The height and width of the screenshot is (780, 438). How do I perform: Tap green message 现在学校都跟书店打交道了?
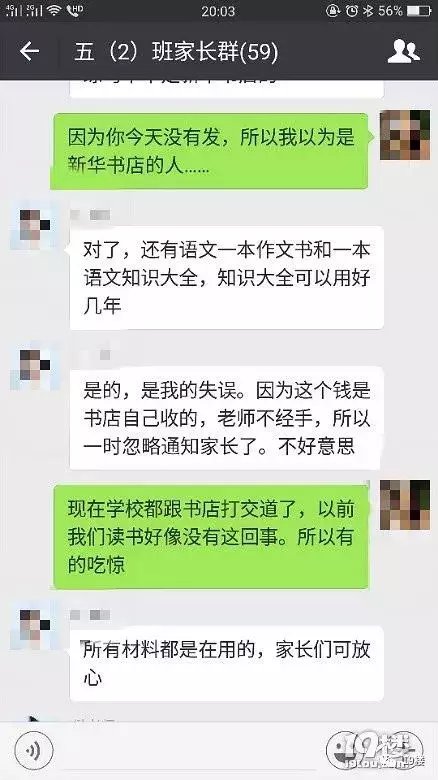click(211, 537)
